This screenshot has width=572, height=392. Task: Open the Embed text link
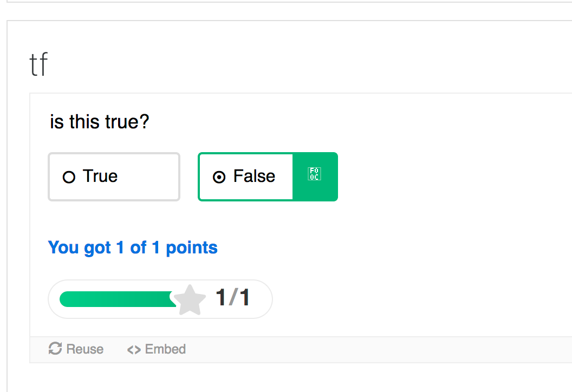tap(165, 349)
